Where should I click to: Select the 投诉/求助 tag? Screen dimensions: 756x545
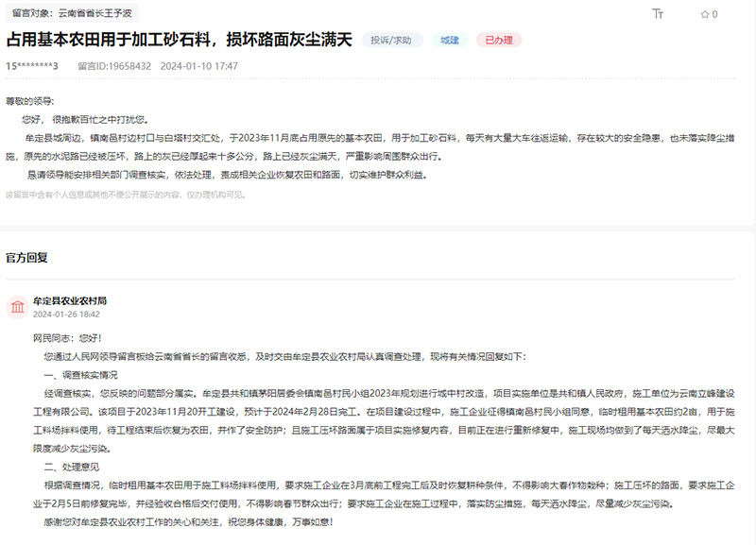pyautogui.click(x=391, y=40)
